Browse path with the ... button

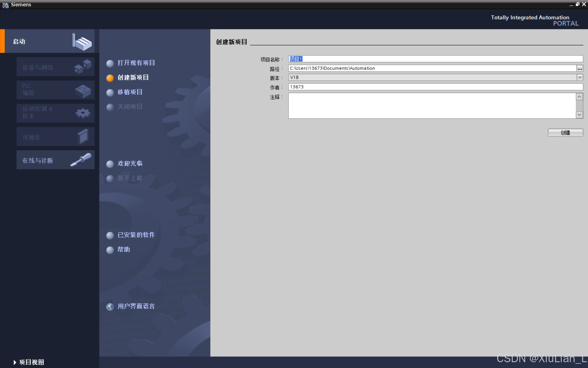tap(580, 69)
